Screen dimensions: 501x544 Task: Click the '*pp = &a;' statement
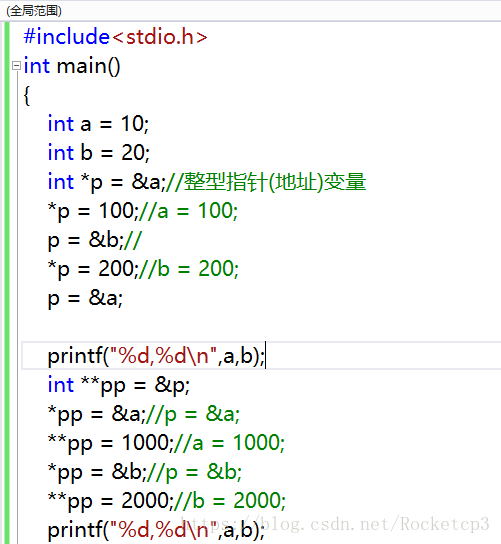tap(97, 414)
